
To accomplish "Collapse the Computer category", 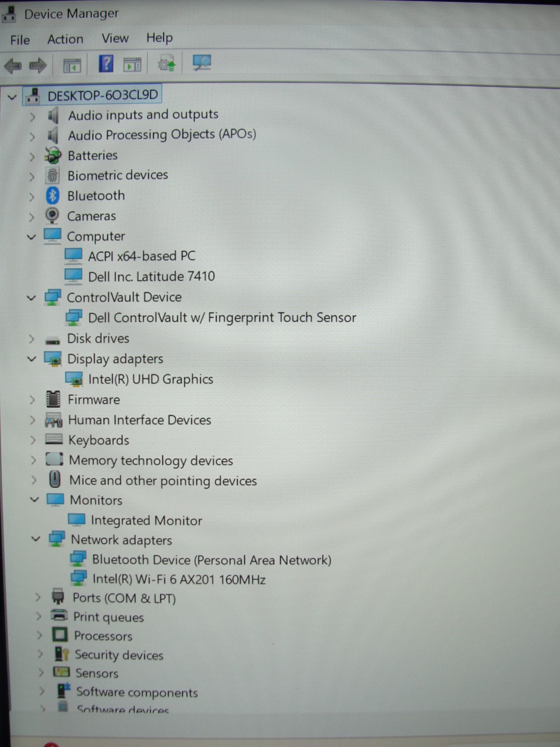I will [31, 237].
